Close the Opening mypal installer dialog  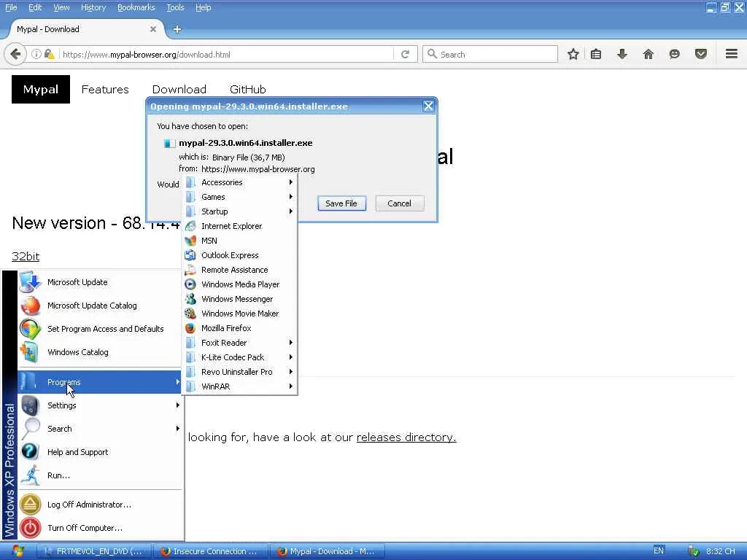point(428,106)
